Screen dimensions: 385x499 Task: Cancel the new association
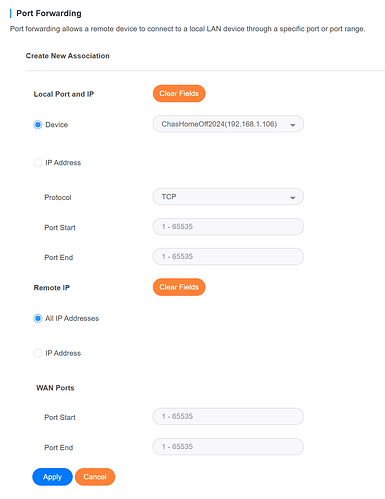point(95,477)
